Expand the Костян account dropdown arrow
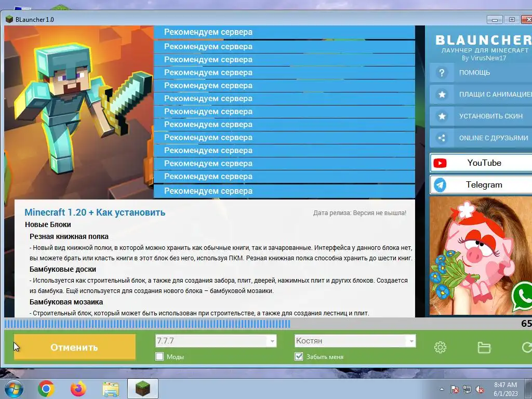The image size is (532, 399). tap(411, 341)
